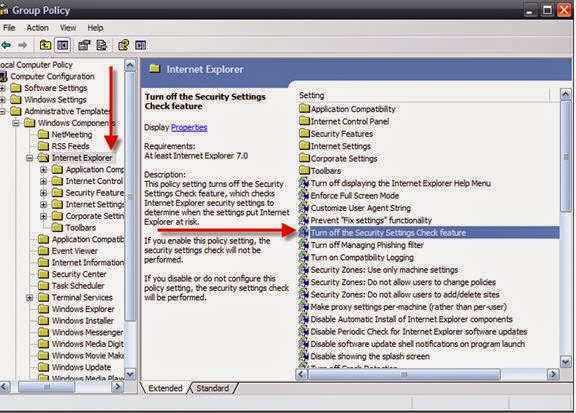This screenshot has width=576, height=413.
Task: Select Security Zones: Do not allow users to change policies
Action: 403,282
